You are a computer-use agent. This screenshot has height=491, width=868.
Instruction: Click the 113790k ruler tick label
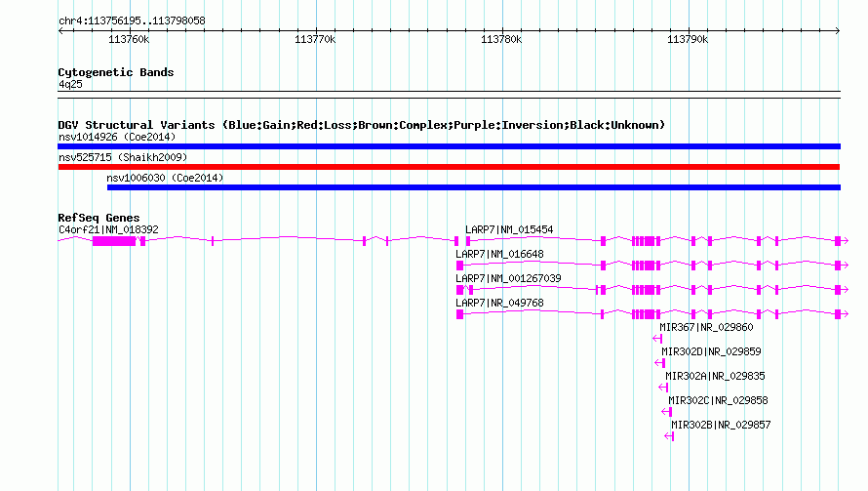tap(688, 39)
